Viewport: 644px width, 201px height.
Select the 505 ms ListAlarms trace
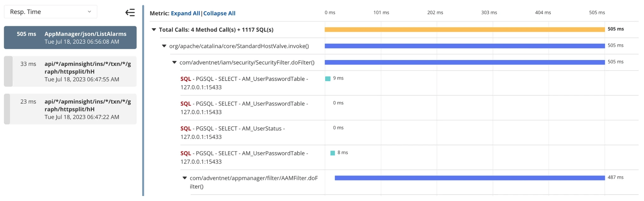(70, 37)
